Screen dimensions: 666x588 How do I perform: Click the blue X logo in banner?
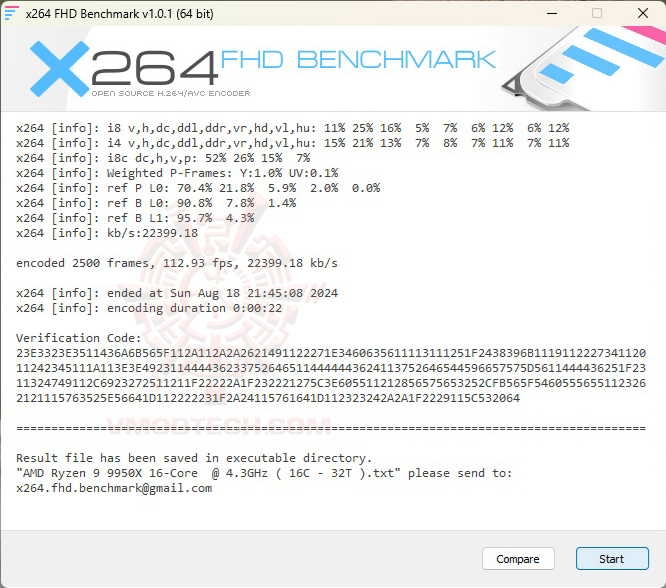tap(59, 68)
